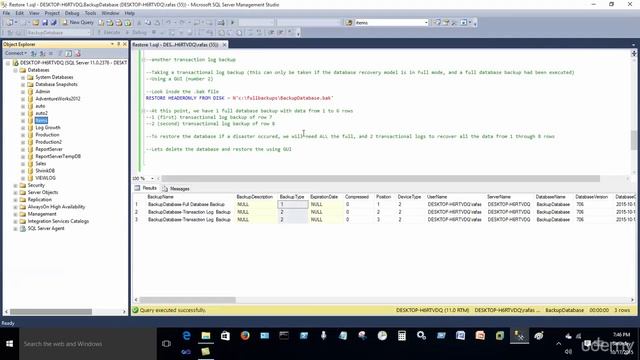Screen dimensions: 640x360
Task: Collapse the Databases folder
Action: tap(15, 70)
